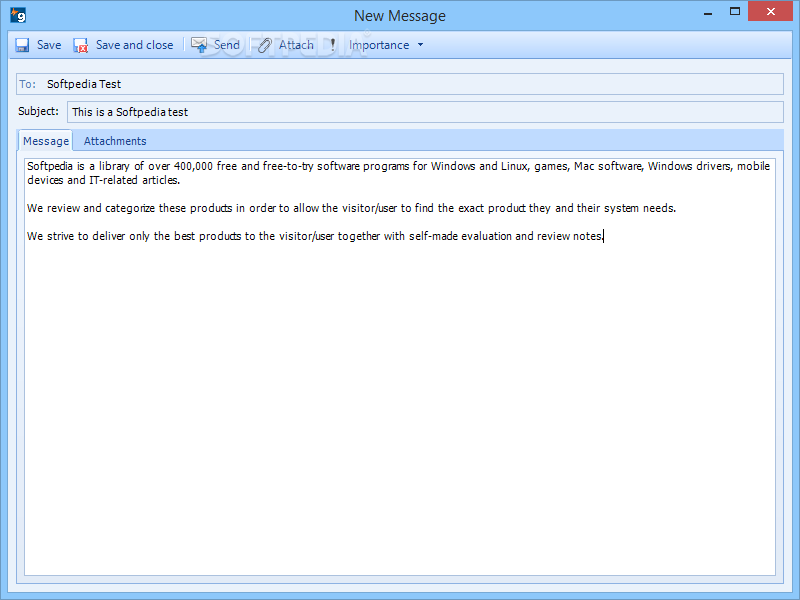Close the New Message window

point(770,11)
